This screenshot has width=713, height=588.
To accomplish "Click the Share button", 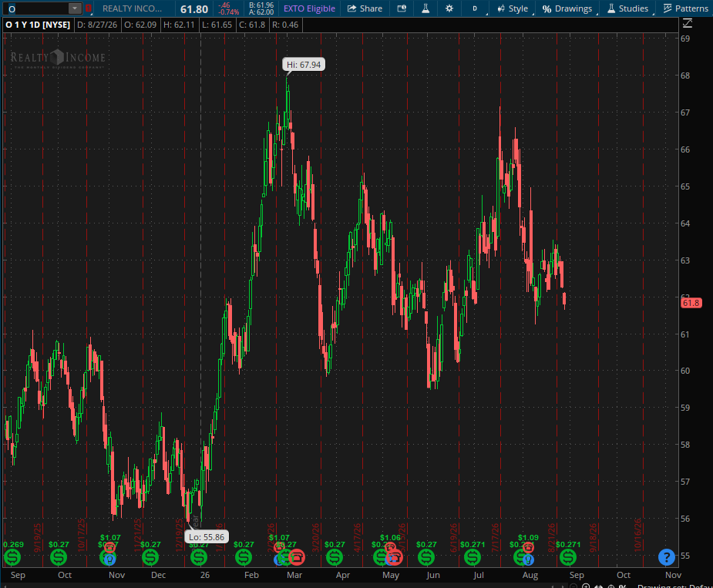I will tap(365, 8).
